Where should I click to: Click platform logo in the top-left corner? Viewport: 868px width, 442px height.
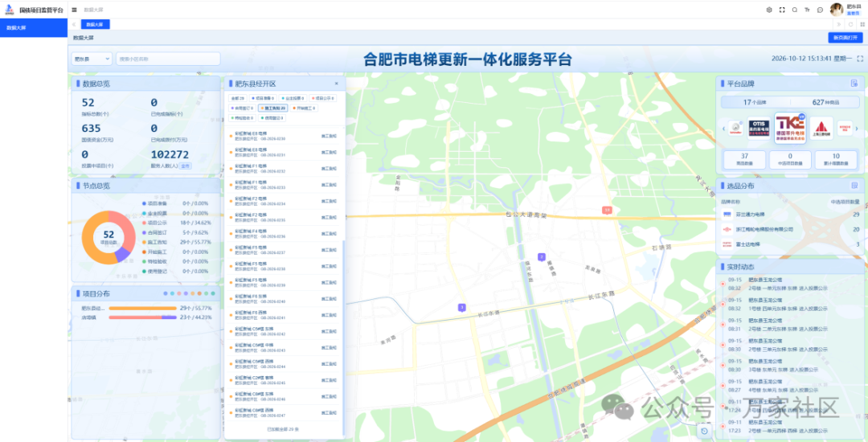tap(10, 10)
